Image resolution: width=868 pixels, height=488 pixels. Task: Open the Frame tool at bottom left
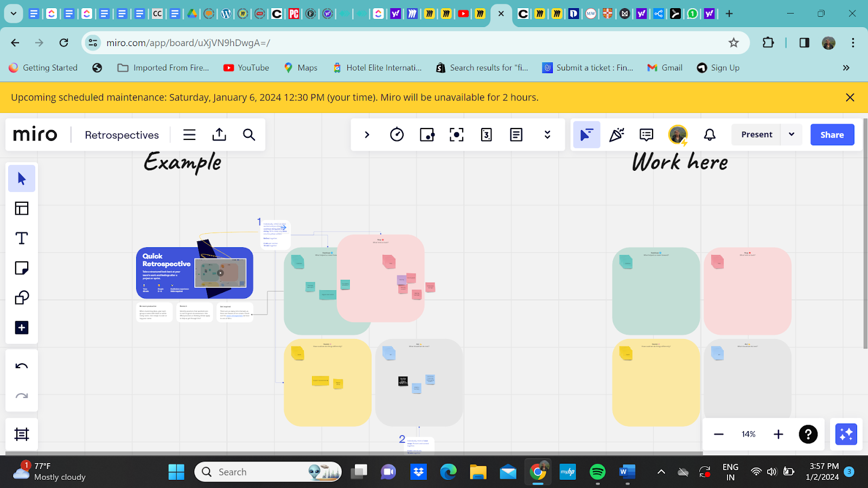(x=22, y=434)
